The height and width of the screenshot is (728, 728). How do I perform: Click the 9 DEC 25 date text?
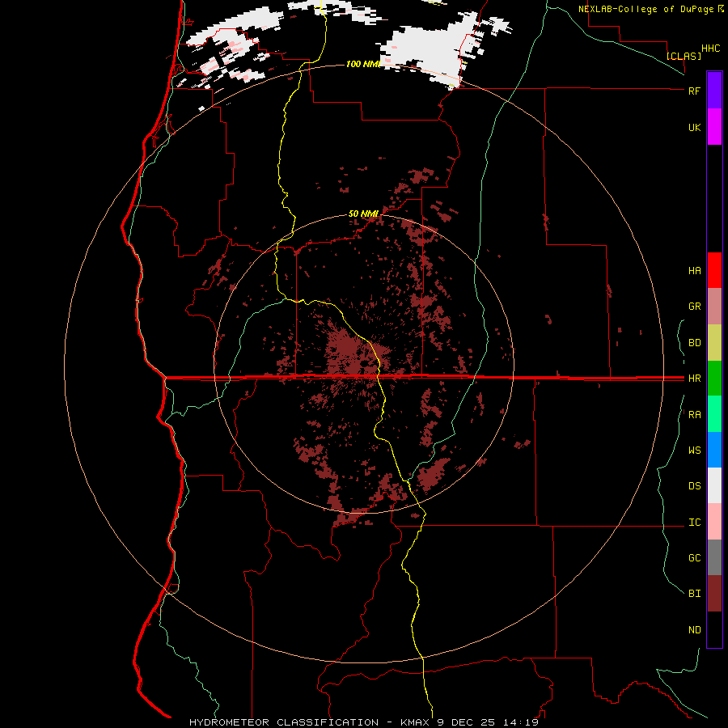tap(466, 722)
